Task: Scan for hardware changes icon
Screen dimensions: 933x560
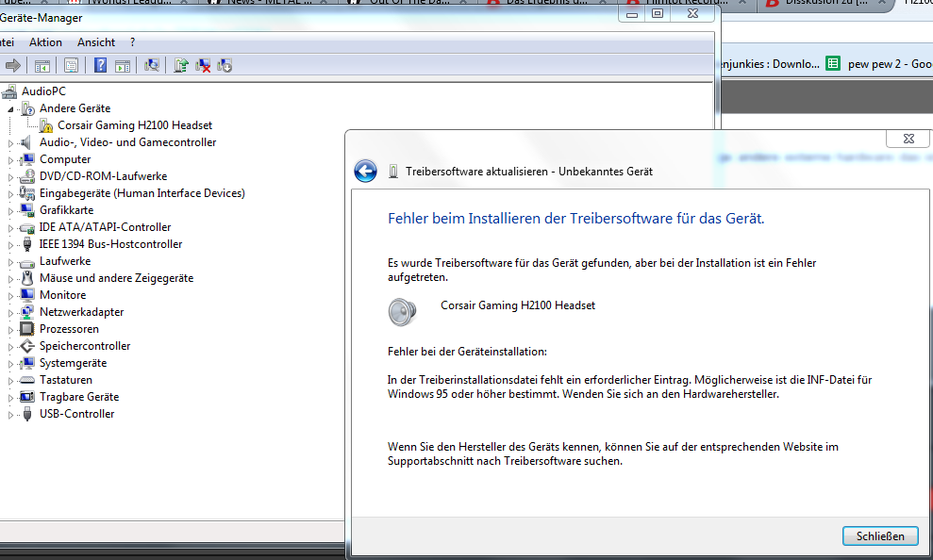Action: [152, 65]
